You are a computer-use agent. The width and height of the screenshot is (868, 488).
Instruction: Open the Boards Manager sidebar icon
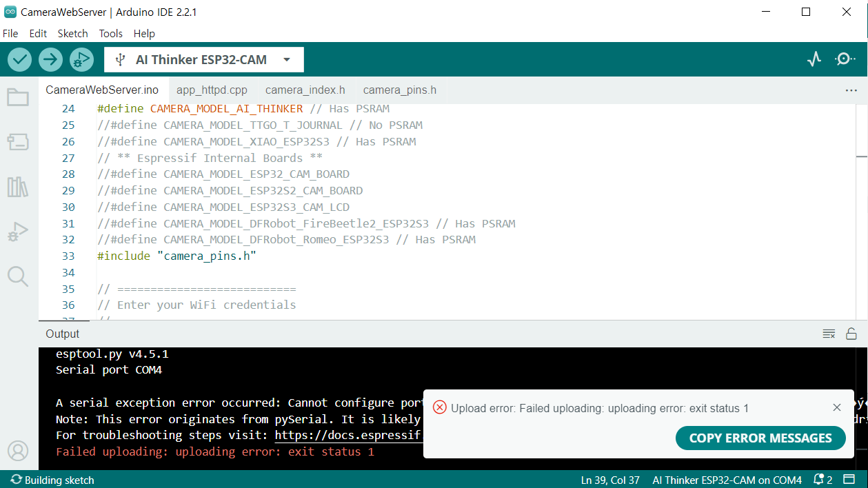coord(18,142)
